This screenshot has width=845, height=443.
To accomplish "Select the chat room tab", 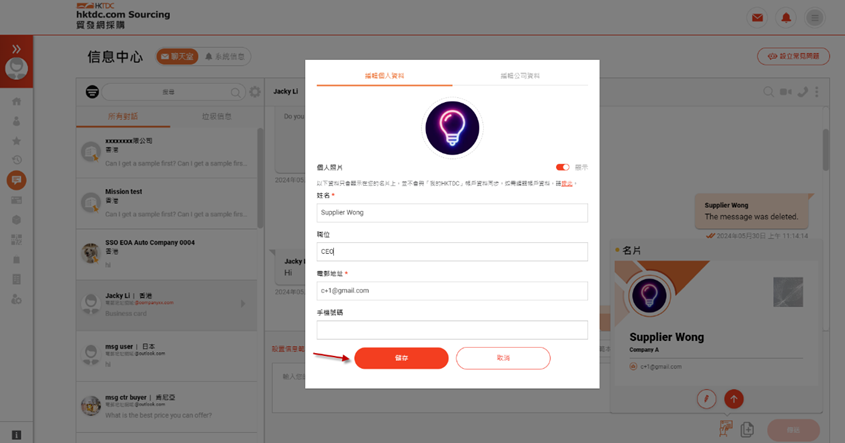I will tap(177, 57).
